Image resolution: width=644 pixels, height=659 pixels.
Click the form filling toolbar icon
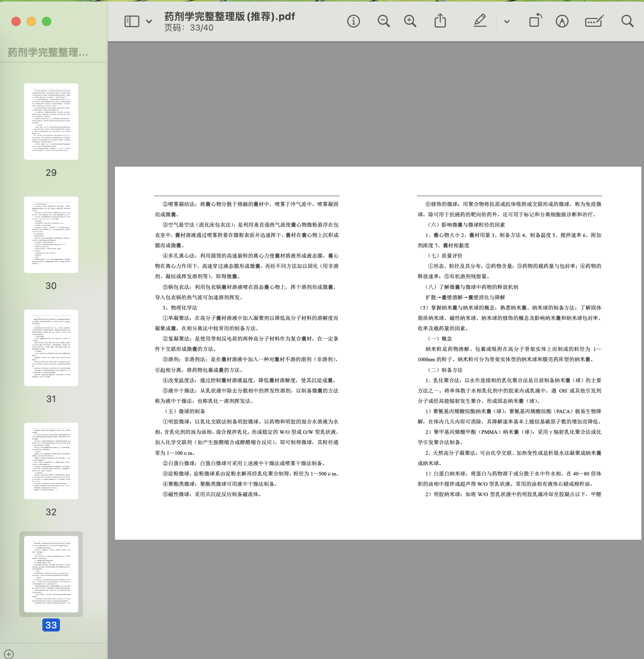[594, 21]
